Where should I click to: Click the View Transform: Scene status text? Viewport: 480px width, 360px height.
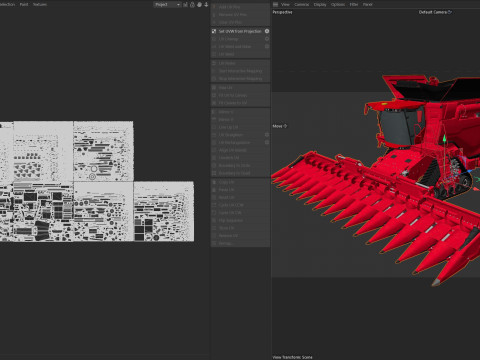(292, 357)
